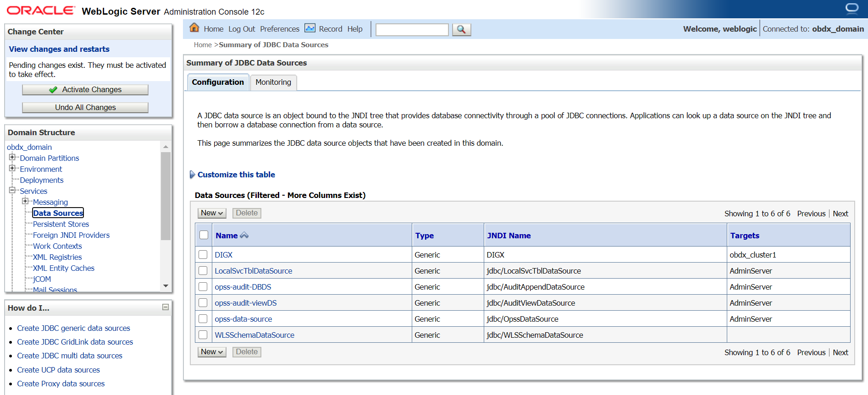The height and width of the screenshot is (395, 868).
Task: Open the WLSSchemaDataSource link
Action: point(254,335)
